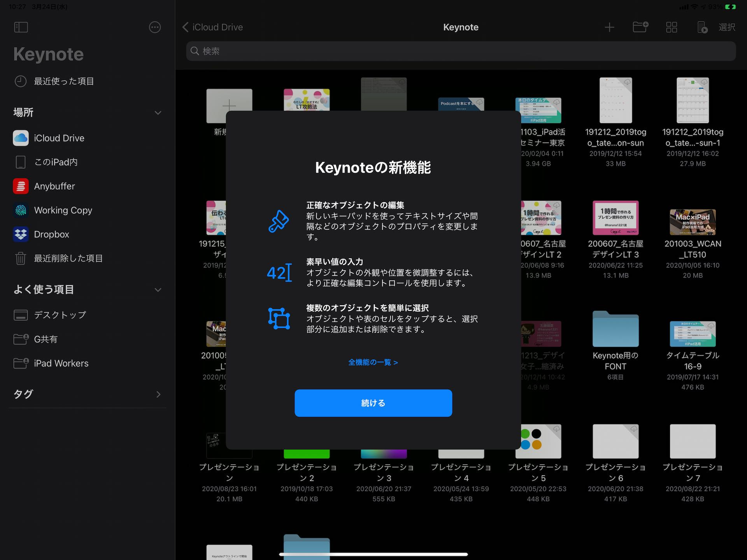747x560 pixels.
Task: Go back to iCloud Drive
Action: click(x=212, y=27)
